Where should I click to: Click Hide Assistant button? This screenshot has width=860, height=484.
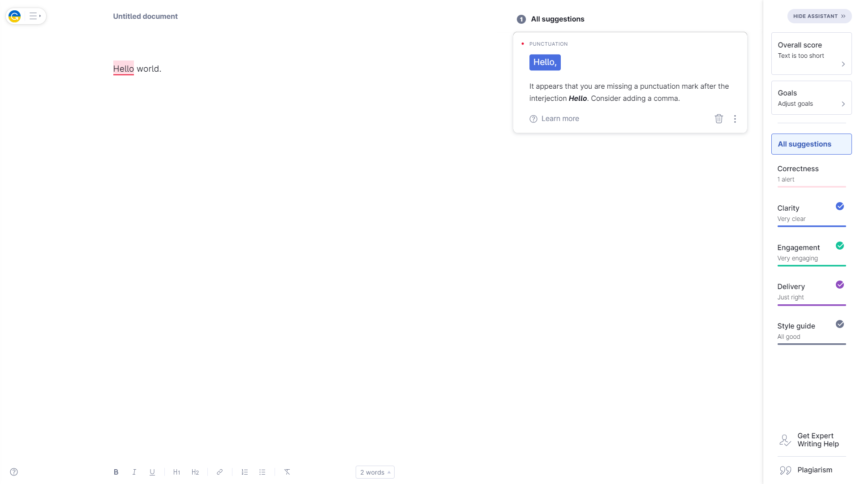click(x=819, y=16)
